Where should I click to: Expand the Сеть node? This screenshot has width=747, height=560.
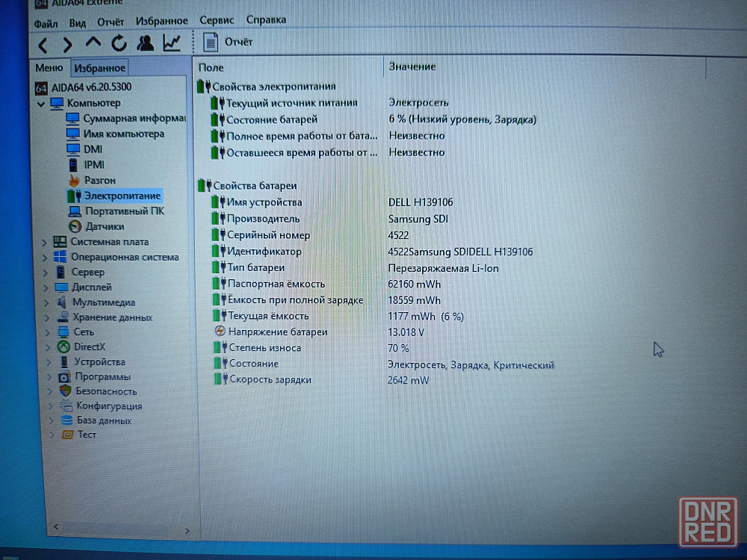coord(47,332)
